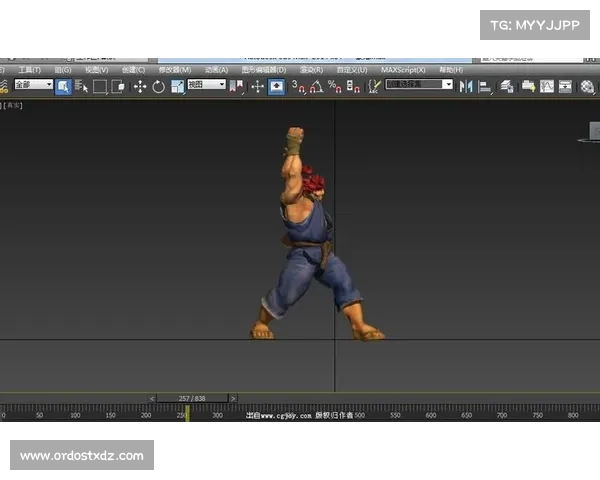The image size is (600, 480).
Task: Click frame 500 on the timeline track
Action: point(360,412)
